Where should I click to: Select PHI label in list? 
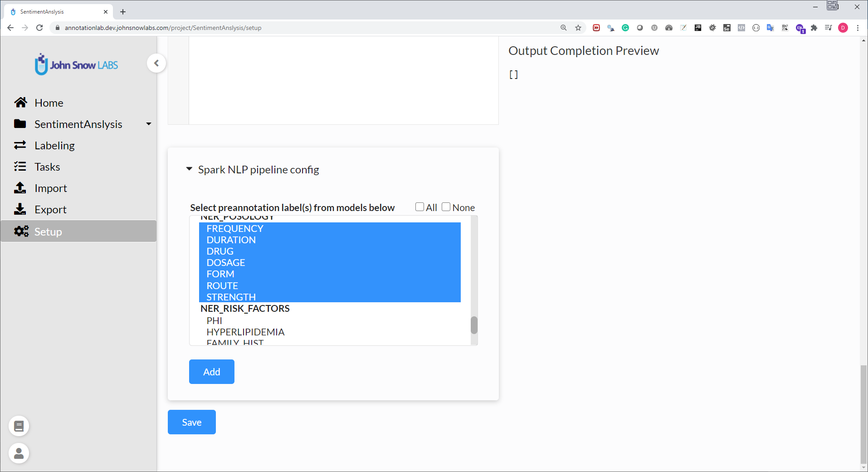[330, 320]
